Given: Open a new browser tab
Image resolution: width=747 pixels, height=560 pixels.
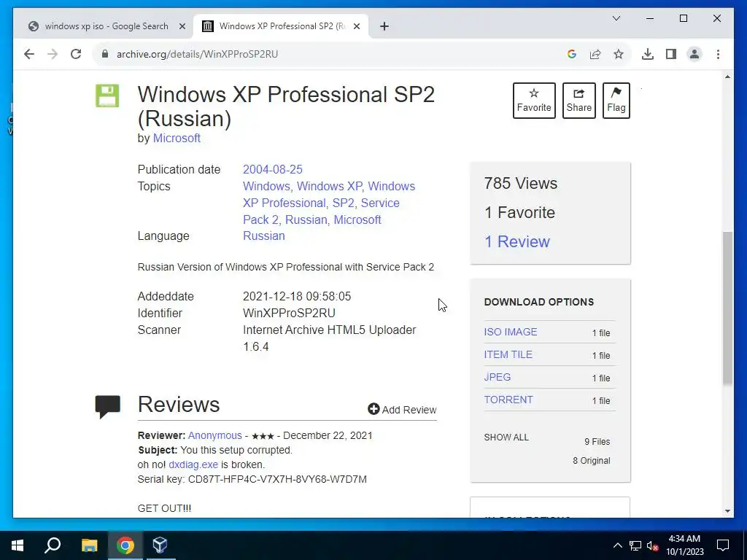Looking at the screenshot, I should tap(384, 26).
